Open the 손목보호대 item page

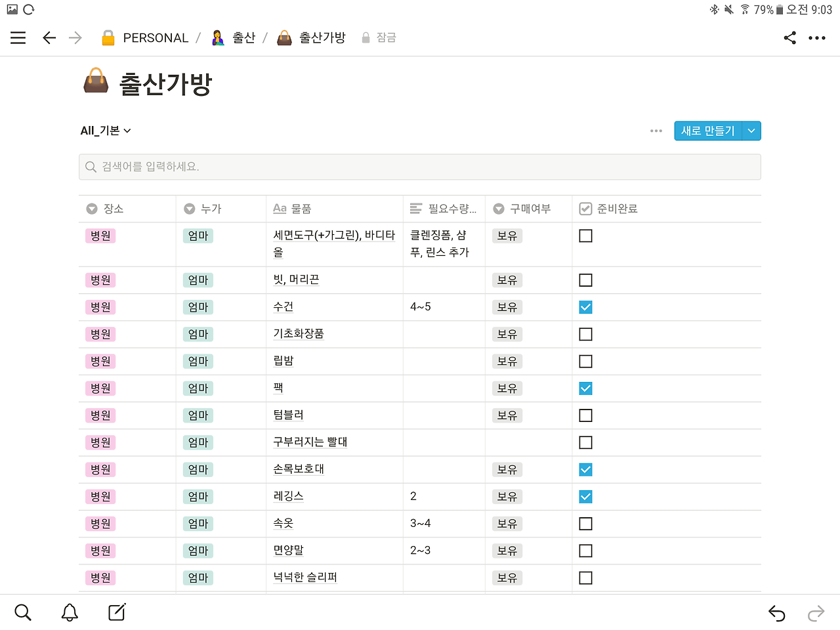[299, 469]
